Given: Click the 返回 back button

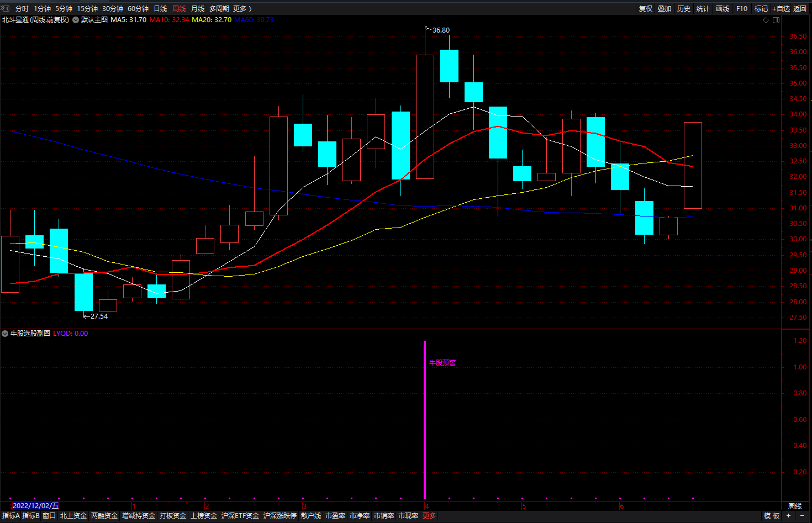Looking at the screenshot, I should click(800, 8).
